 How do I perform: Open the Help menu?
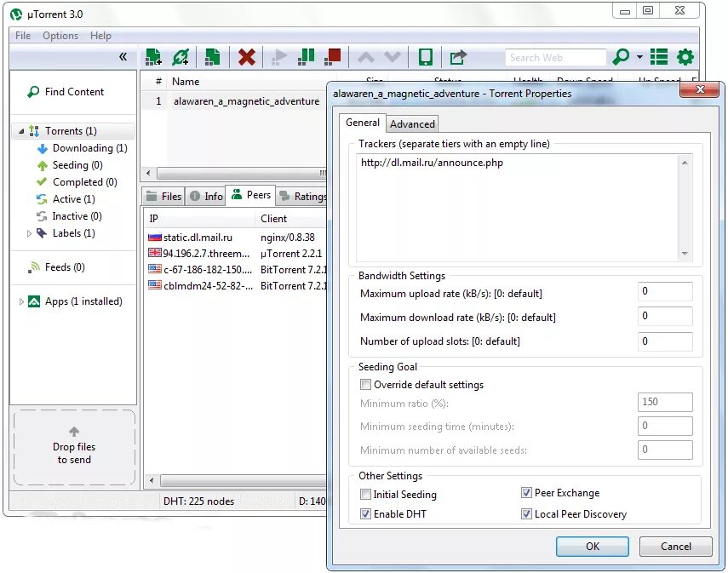pos(100,36)
